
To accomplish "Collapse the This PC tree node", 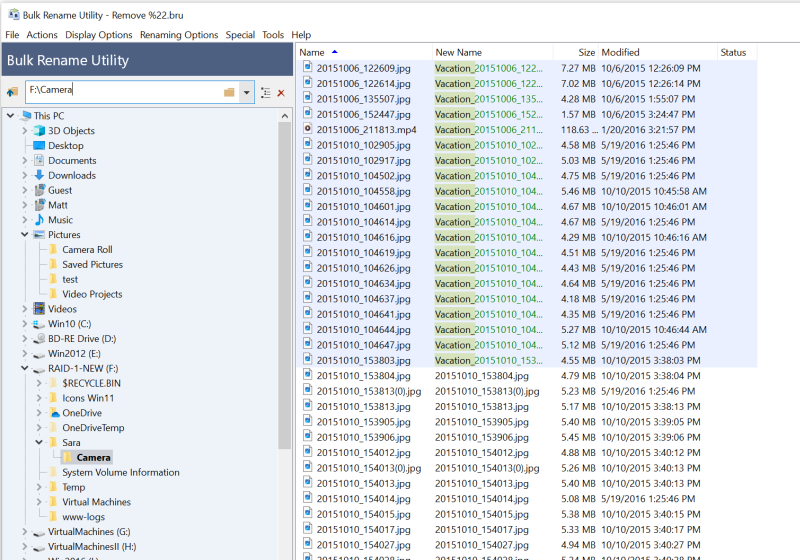I will (x=10, y=116).
